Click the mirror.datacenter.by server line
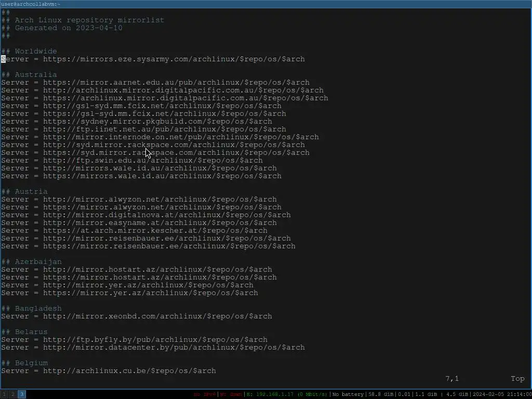This screenshot has height=399, width=532. pyautogui.click(x=153, y=348)
